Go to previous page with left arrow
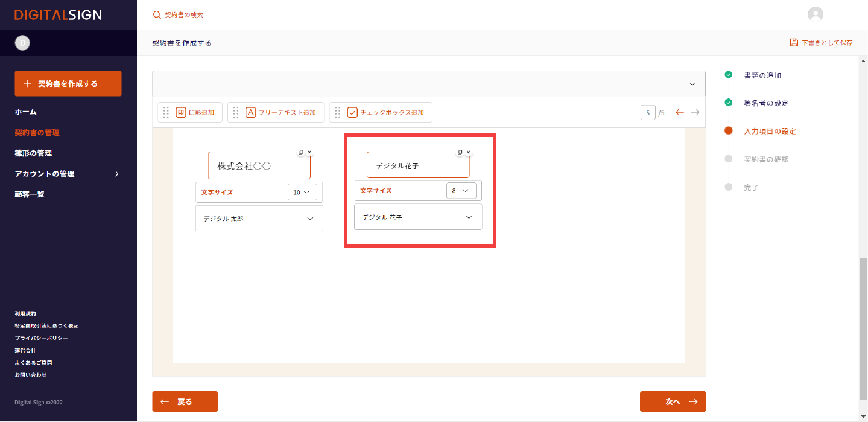 pyautogui.click(x=680, y=112)
